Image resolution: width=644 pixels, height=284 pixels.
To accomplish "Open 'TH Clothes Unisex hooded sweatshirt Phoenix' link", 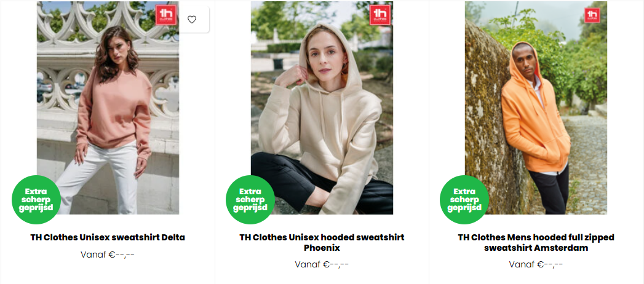I will click(322, 242).
